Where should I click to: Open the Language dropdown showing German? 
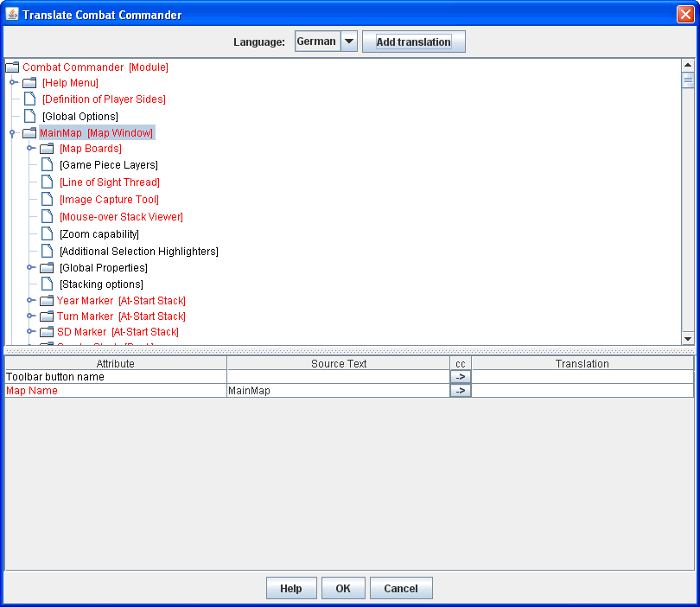348,40
